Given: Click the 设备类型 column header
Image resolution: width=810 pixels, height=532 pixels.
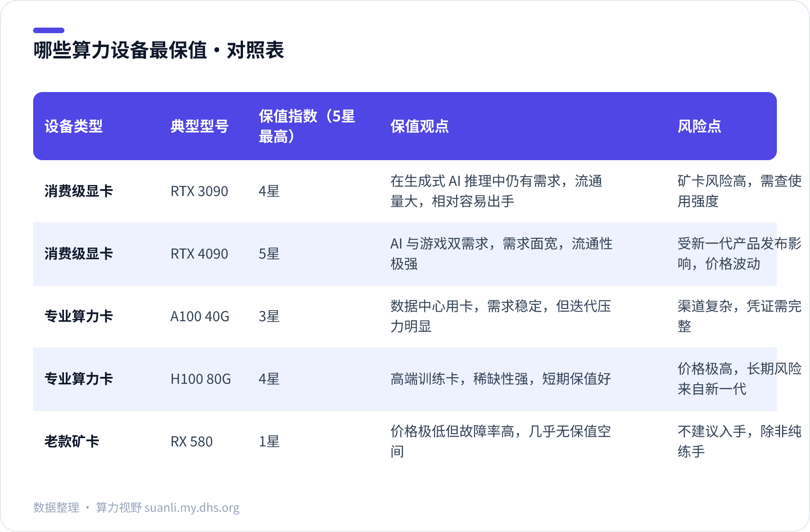Looking at the screenshot, I should [74, 126].
